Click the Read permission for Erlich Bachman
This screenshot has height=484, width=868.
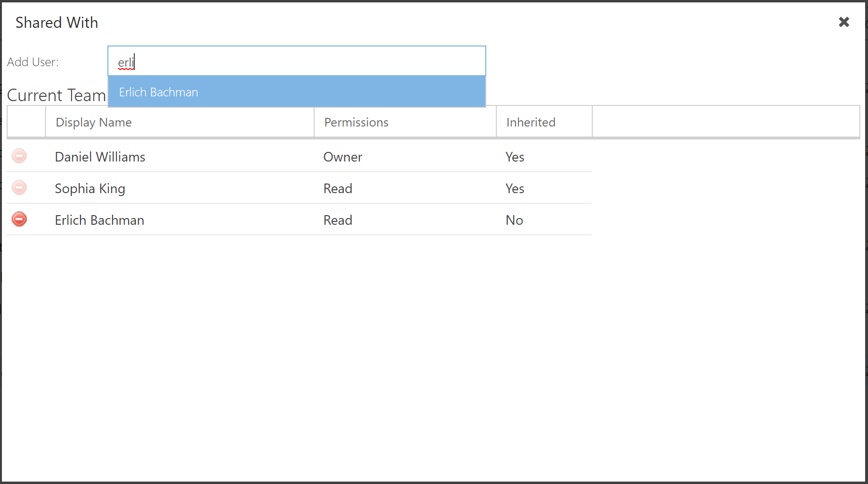click(338, 220)
